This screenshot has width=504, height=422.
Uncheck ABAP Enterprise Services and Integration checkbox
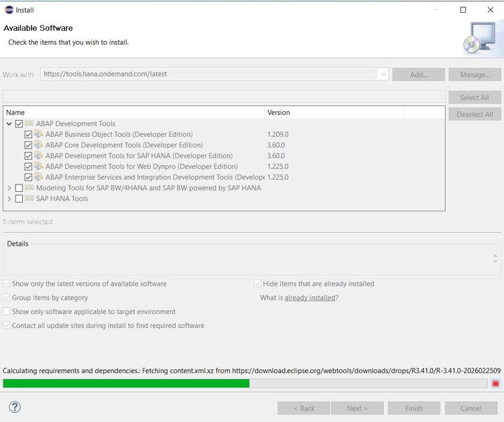(28, 177)
